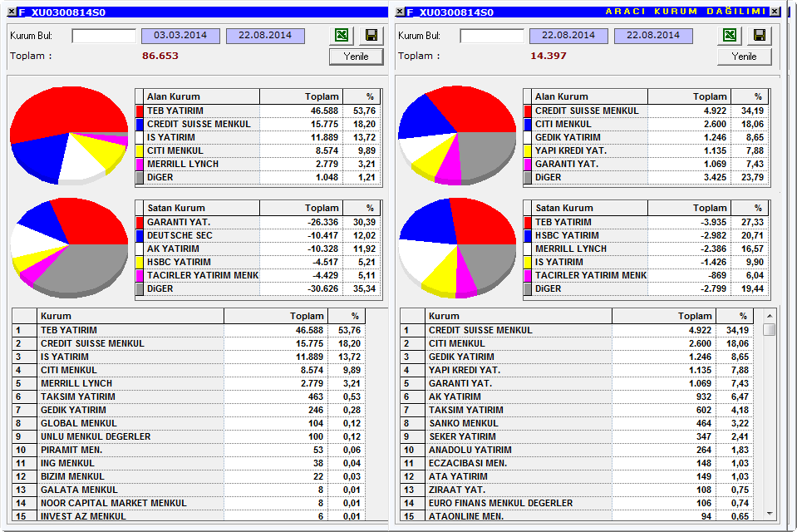
Task: Save left panel with floppy disk icon
Action: click(371, 35)
